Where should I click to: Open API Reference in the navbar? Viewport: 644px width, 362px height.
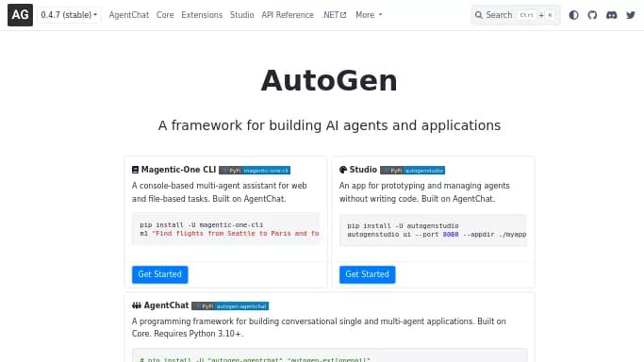click(288, 15)
